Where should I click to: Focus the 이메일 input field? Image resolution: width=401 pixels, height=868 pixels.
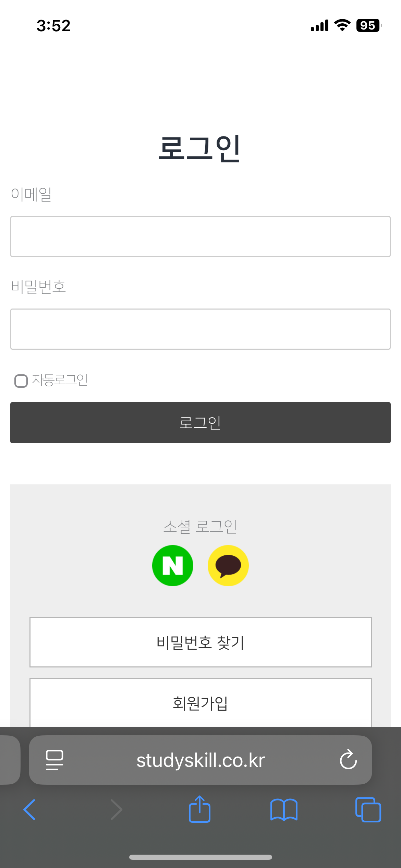(x=200, y=237)
